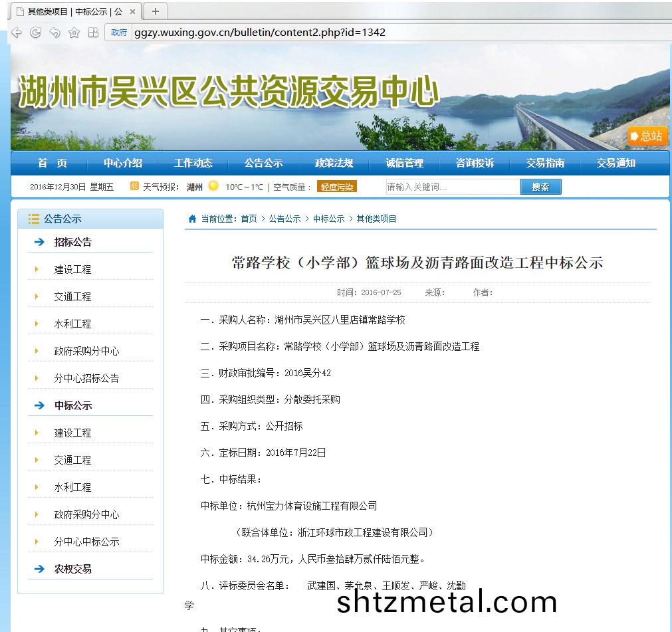Click the 轻度污染 air quality badge
Image resolution: width=672 pixels, height=632 pixels.
337,187
